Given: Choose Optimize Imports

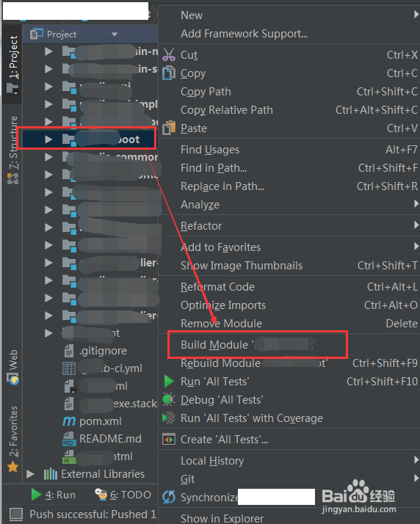Looking at the screenshot, I should (x=289, y=305).
